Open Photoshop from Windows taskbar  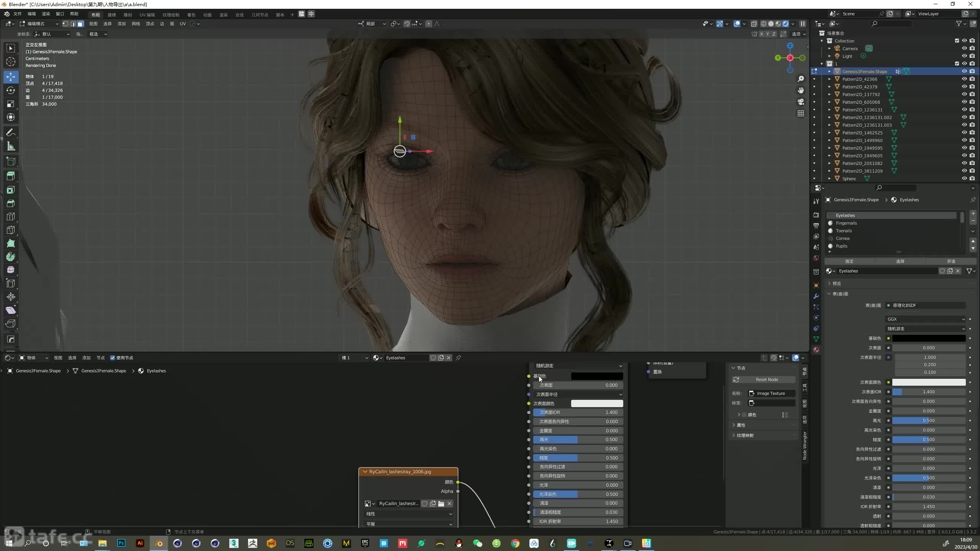pos(121,543)
